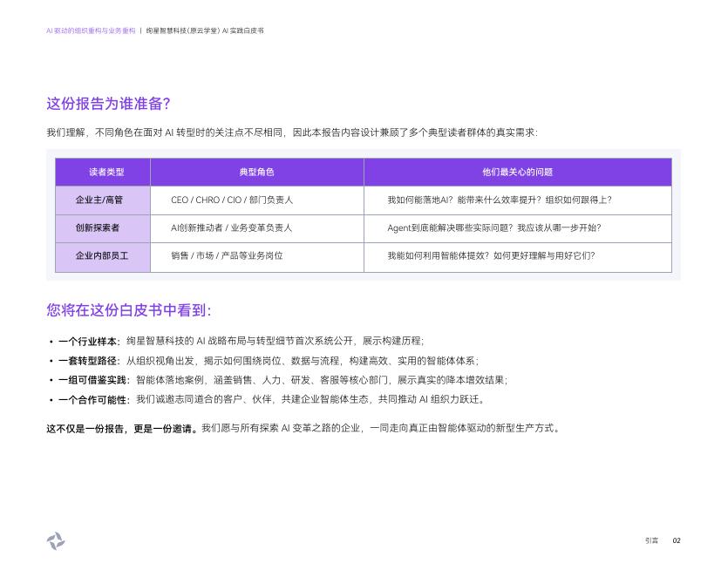Select the "创新探索者" row label cell

pos(103,227)
